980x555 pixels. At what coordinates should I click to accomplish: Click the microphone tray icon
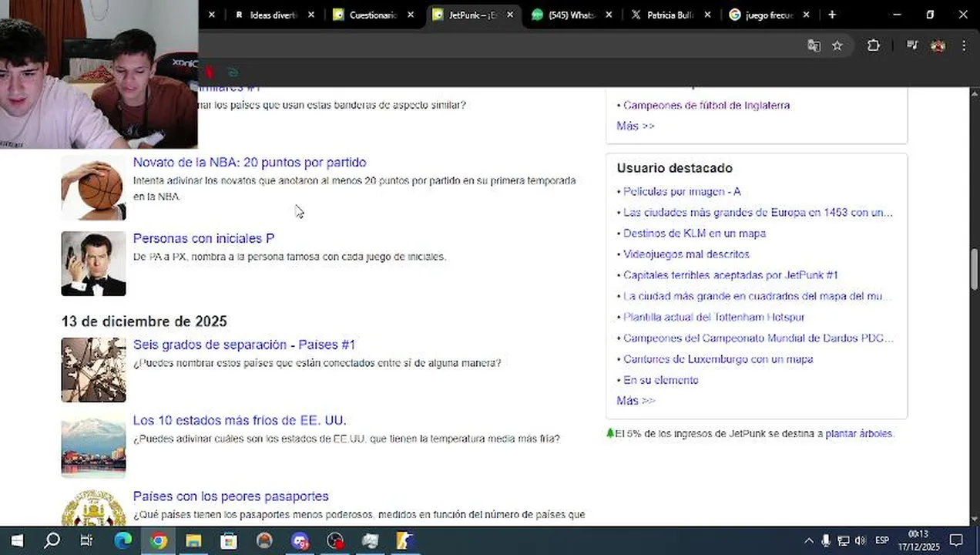826,540
